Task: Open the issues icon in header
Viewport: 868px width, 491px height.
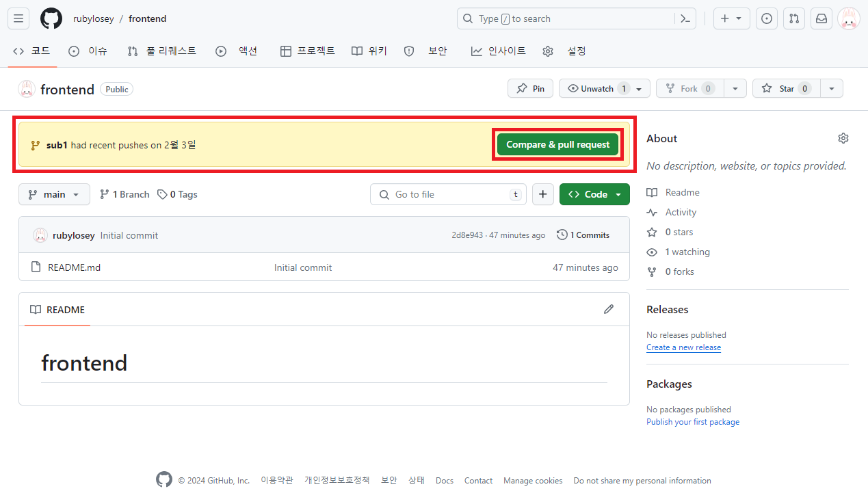Action: click(767, 18)
